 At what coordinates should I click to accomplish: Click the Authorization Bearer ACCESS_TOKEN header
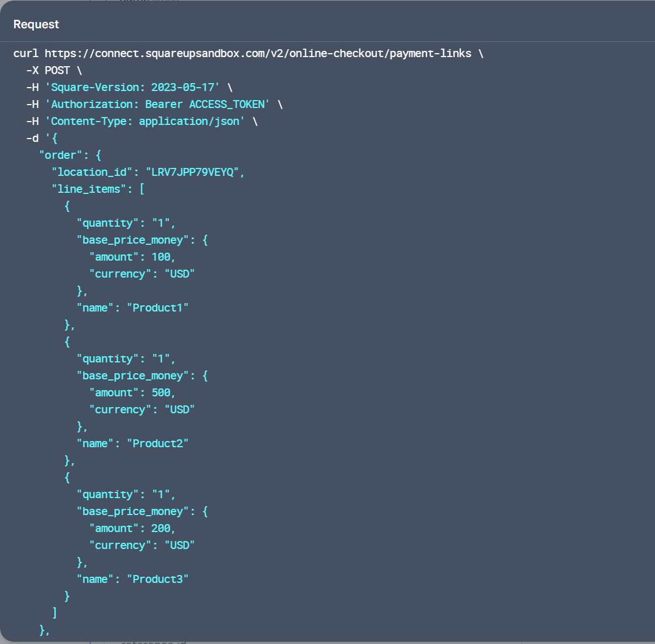coord(157,104)
